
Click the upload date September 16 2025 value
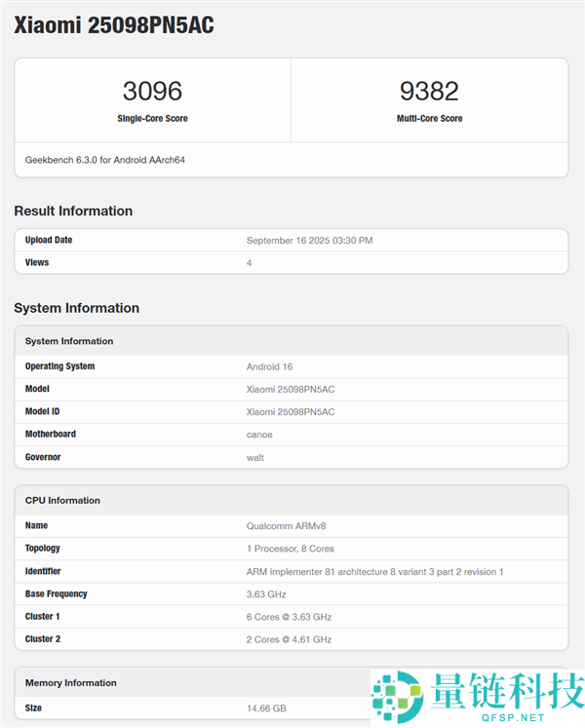(309, 241)
